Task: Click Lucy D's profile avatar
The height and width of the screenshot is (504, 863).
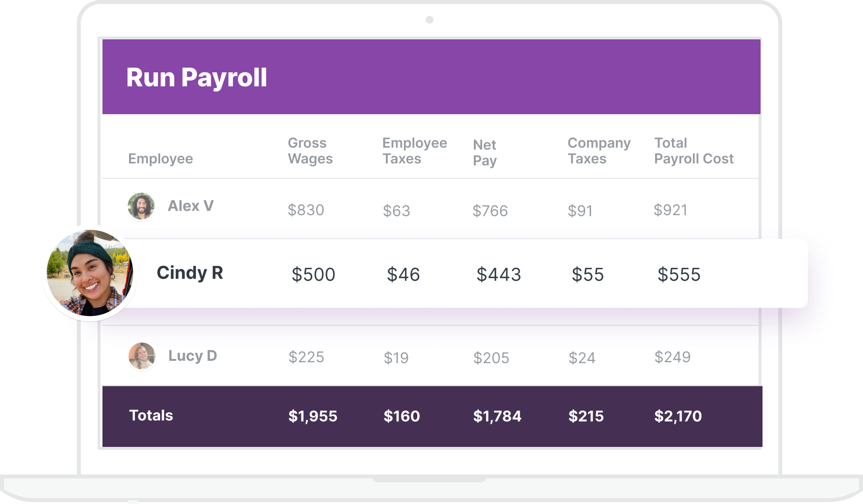Action: tap(142, 356)
